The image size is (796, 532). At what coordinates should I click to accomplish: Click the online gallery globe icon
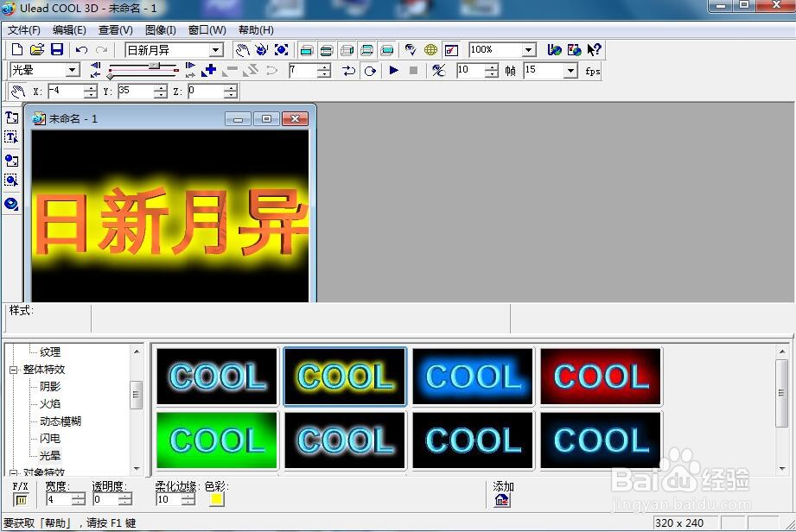574,50
